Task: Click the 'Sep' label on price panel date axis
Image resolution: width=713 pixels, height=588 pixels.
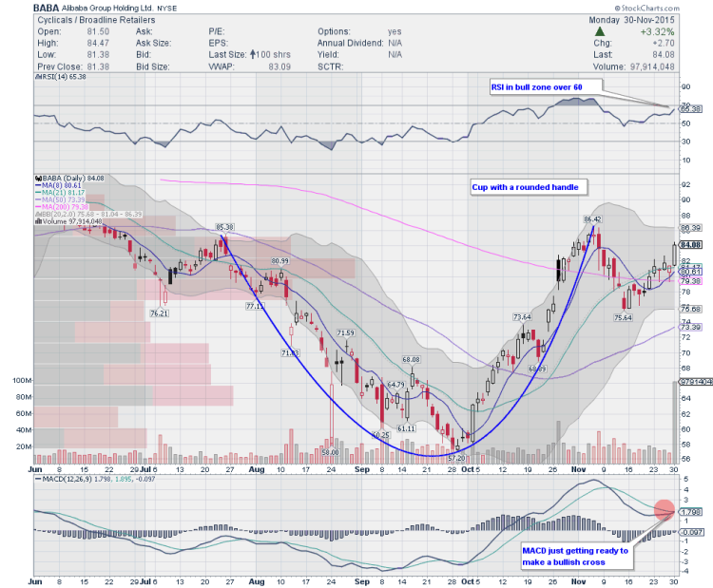Action: click(362, 469)
